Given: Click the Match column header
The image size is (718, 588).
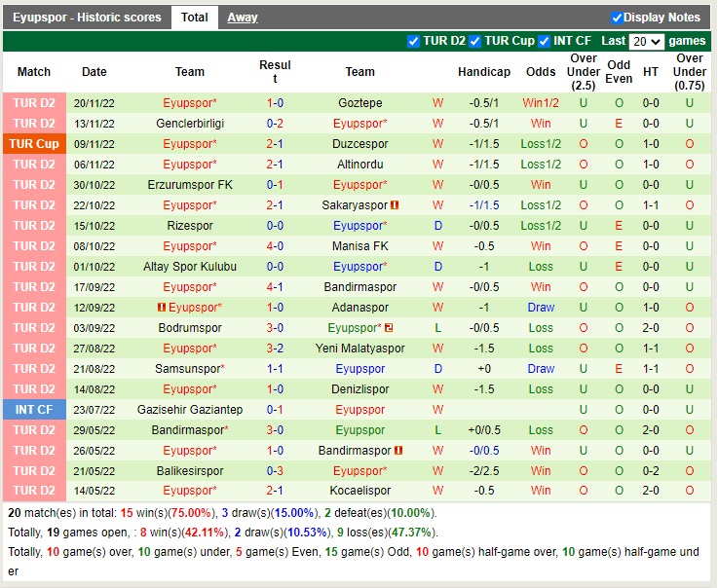Looking at the screenshot, I should coord(34,72).
